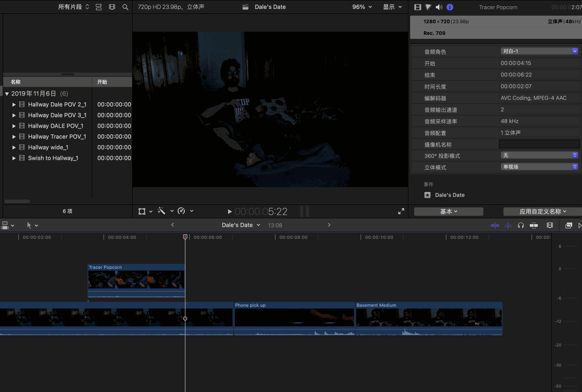Open the 立体模式 单视场 dropdown
Viewport: 582px width, 392px height.
click(x=540, y=167)
